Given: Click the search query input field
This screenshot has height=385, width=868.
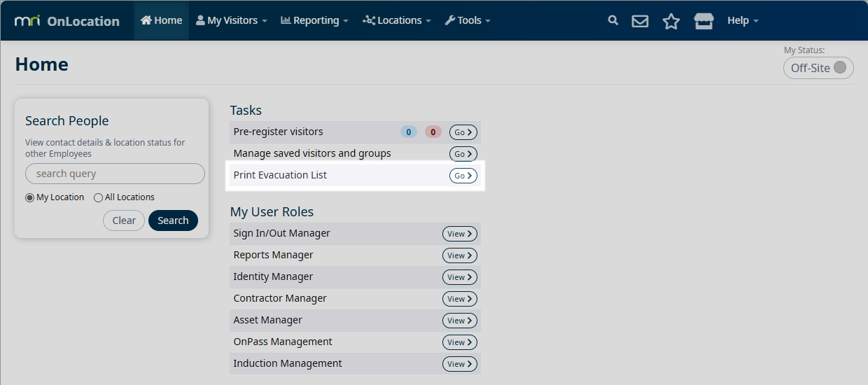Looking at the screenshot, I should (x=115, y=174).
